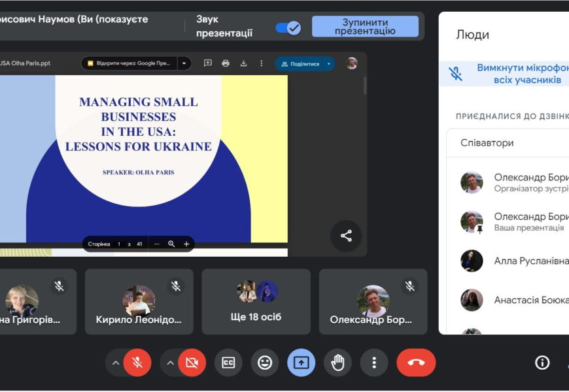Screen dimensions: 569x392
Task: Toggle the presentation audio switch
Action: [x=288, y=27]
